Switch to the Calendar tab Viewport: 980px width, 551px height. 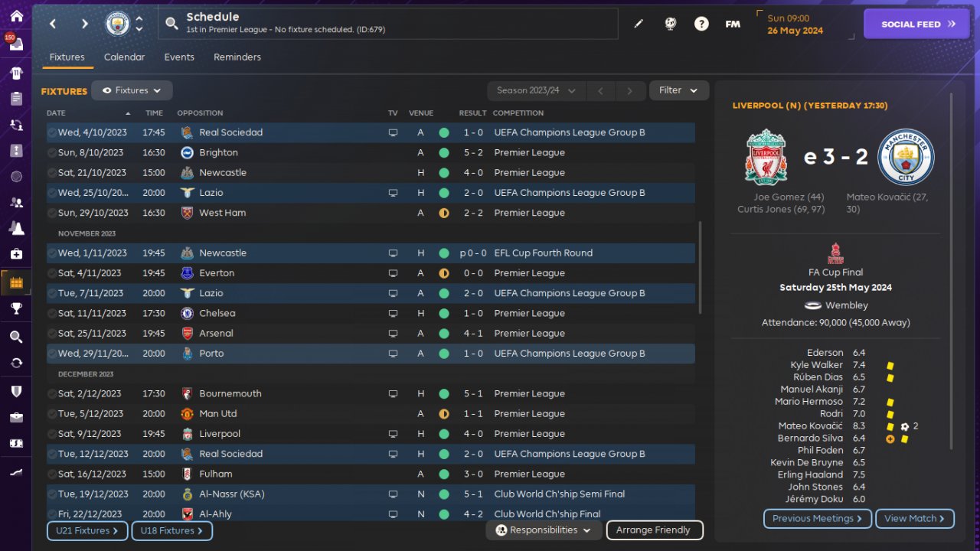124,57
